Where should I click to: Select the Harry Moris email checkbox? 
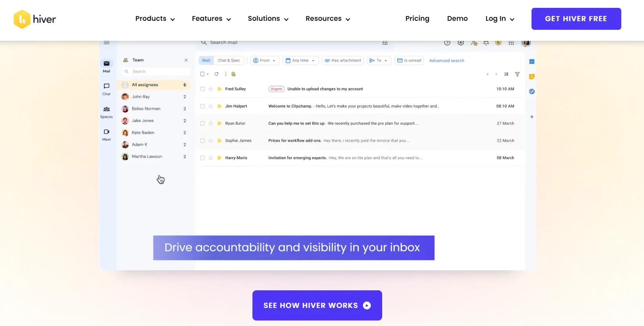[x=203, y=158]
